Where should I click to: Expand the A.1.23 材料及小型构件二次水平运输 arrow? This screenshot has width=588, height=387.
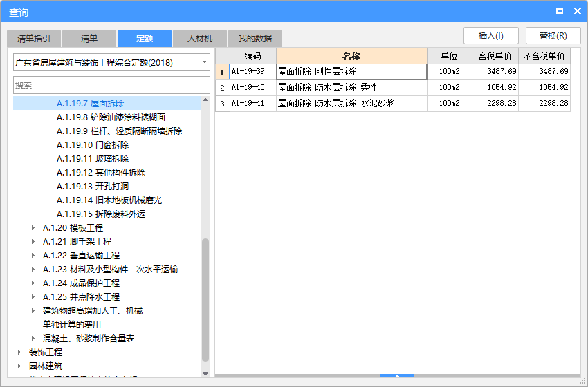[x=33, y=270]
